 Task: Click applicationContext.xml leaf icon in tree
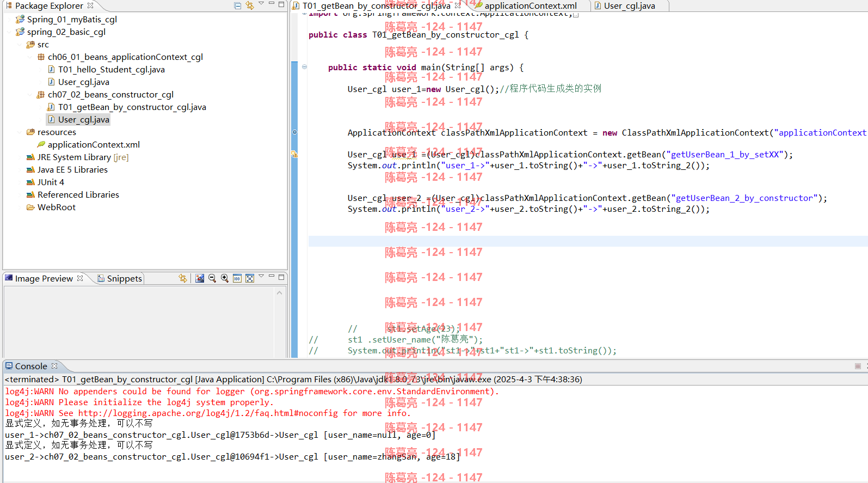pos(41,145)
